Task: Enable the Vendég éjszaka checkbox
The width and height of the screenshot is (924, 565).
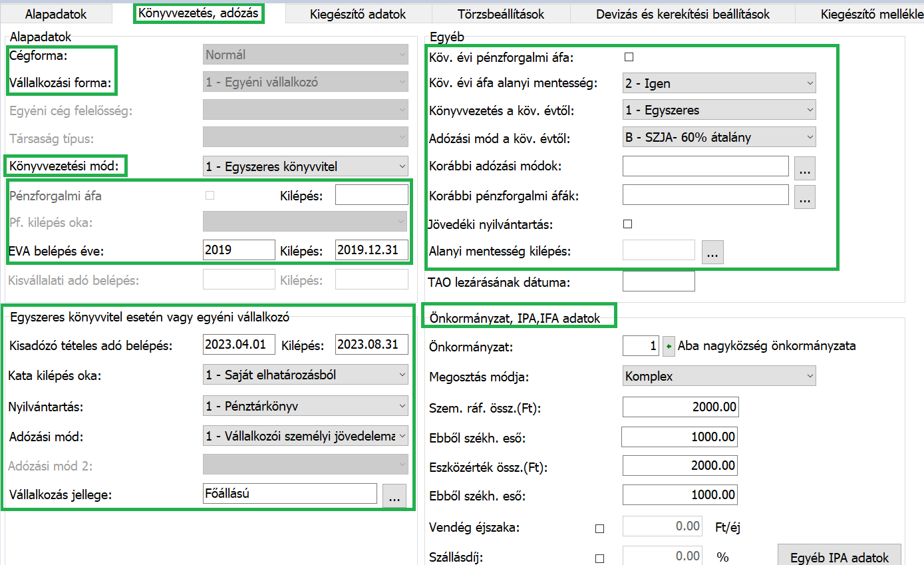Action: pos(600,528)
